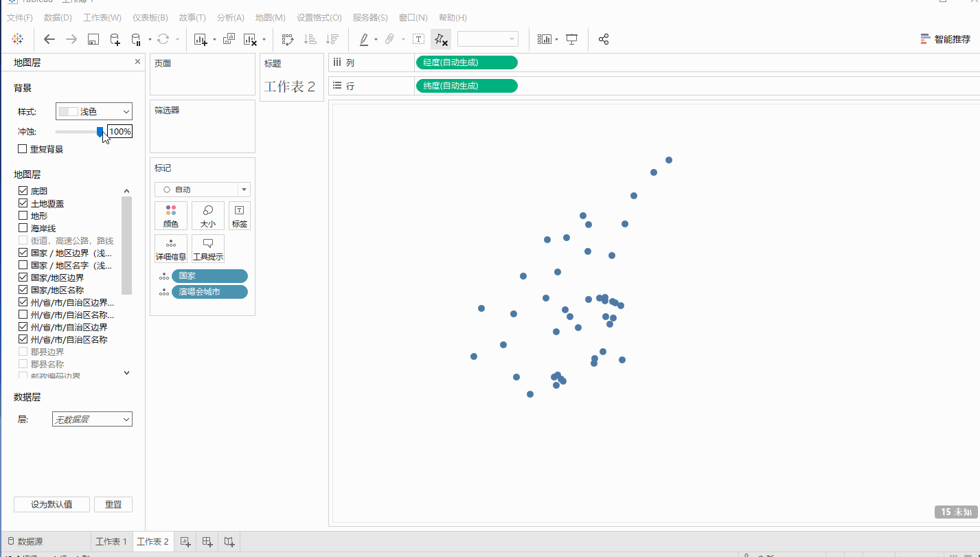Toggle the 州/省/市/自治区名称 checkbox
The width and height of the screenshot is (980, 557).
pos(23,339)
